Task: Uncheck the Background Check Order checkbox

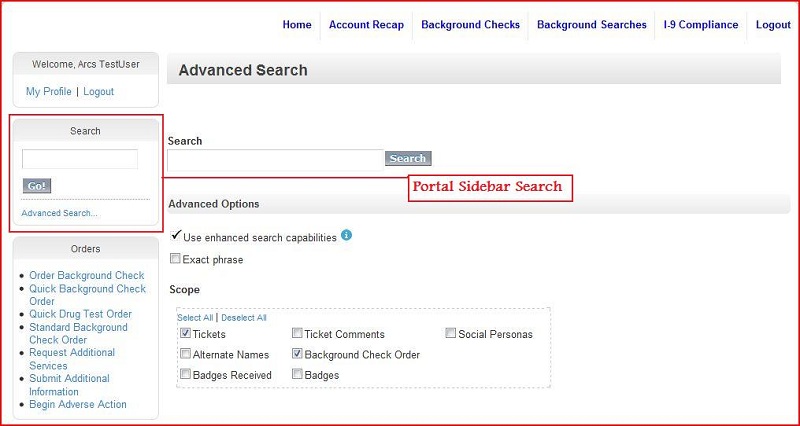Action: [297, 354]
